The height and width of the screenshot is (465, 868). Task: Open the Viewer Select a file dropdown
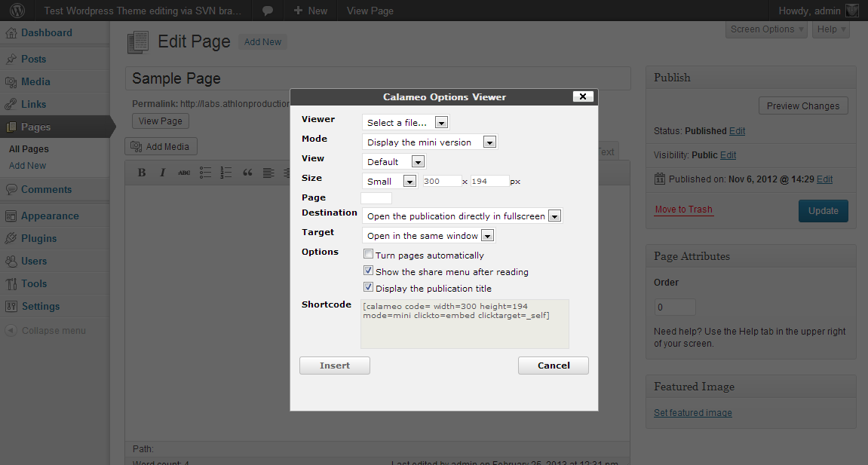point(406,122)
